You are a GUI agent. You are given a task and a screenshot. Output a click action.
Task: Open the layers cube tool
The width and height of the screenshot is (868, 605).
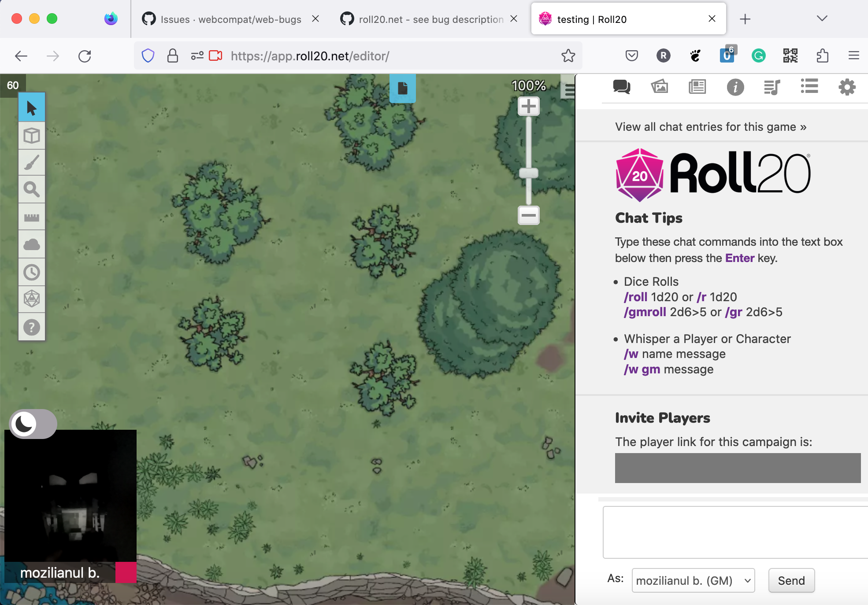31,135
